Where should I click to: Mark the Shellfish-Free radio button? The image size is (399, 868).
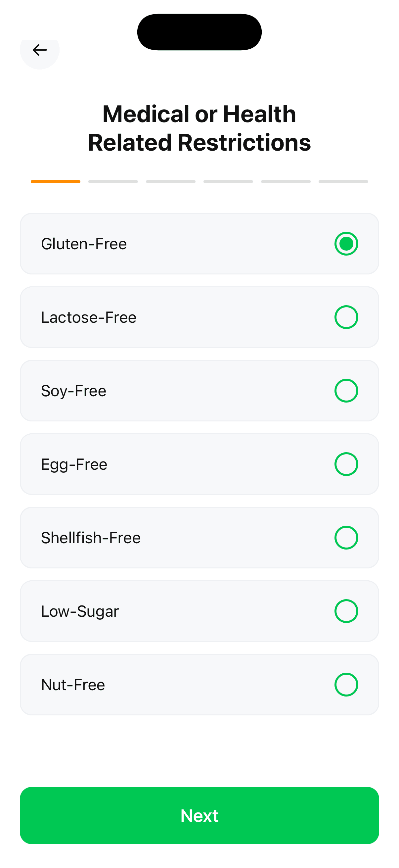click(x=346, y=537)
